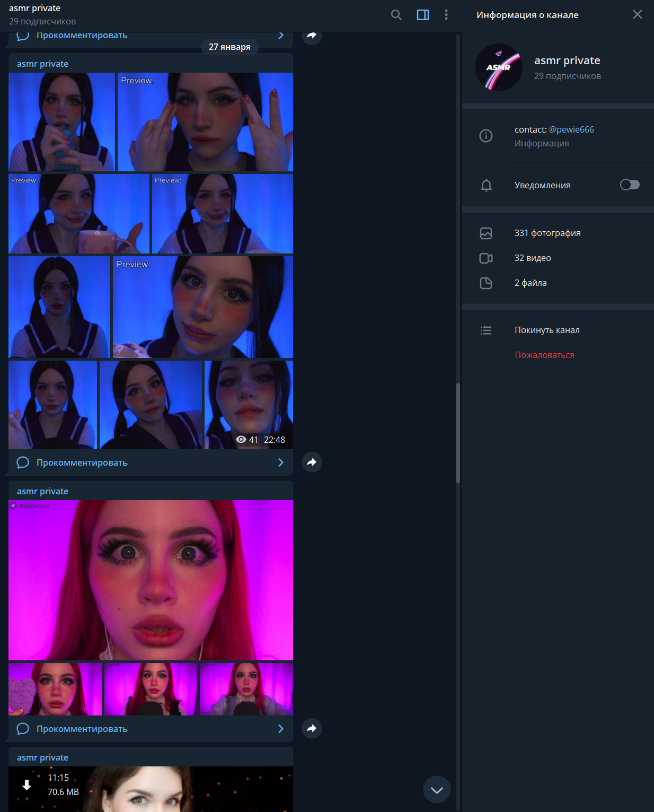654x812 pixels.
Task: Click 29 подписчиков in info panel
Action: coord(568,76)
